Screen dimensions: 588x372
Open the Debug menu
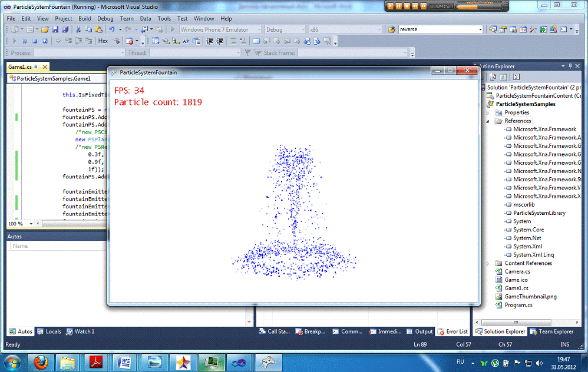point(105,19)
